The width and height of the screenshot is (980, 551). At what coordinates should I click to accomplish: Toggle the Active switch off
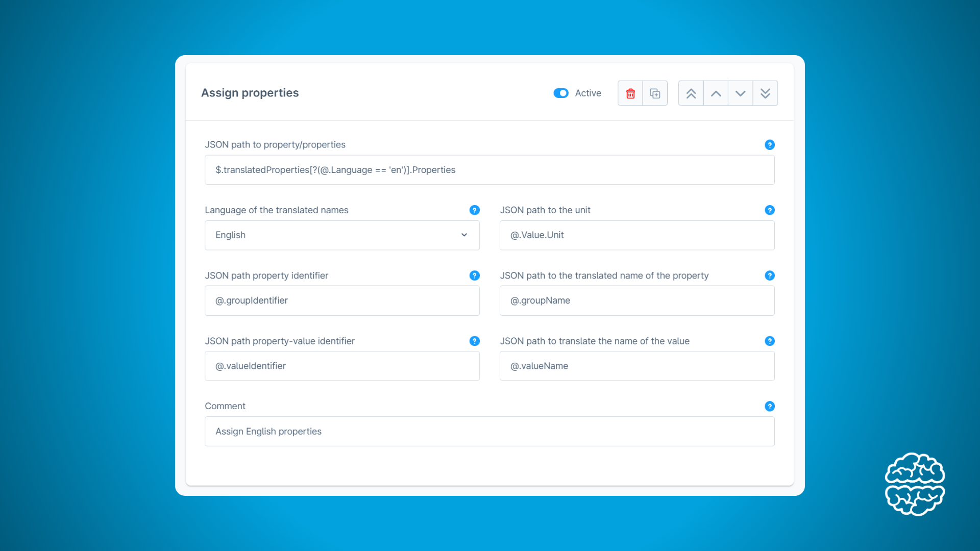[561, 93]
